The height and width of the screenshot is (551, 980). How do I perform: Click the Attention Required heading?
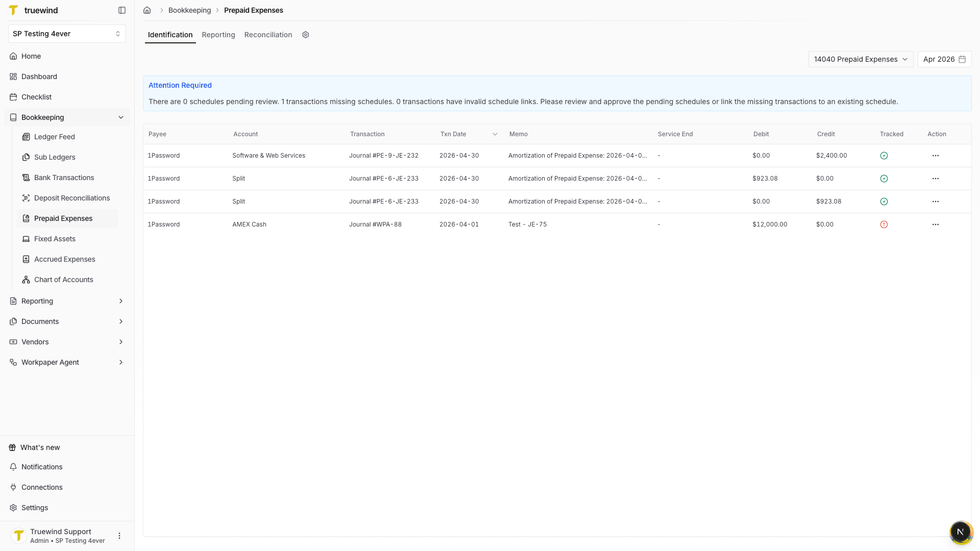pyautogui.click(x=180, y=85)
